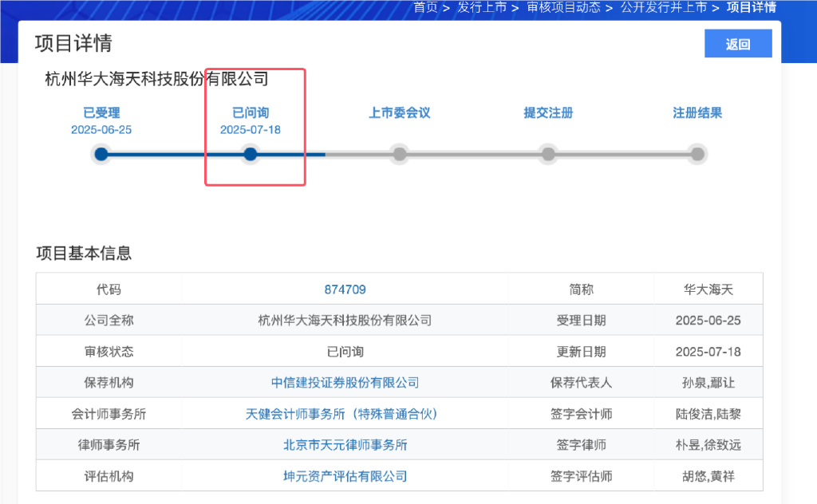This screenshot has width=817, height=504.
Task: Click the company title 杭州华大海天科技股份有限公司 heading
Action: [157, 79]
